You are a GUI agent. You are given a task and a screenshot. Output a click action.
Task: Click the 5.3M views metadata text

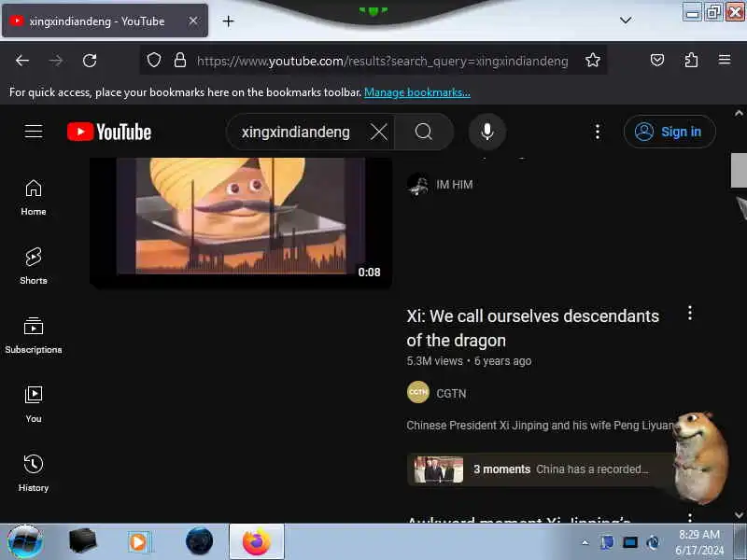(434, 361)
